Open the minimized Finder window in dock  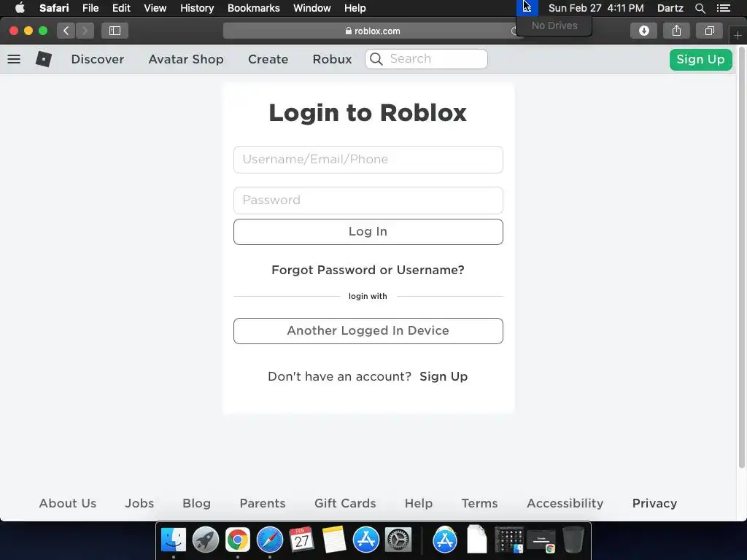point(509,540)
